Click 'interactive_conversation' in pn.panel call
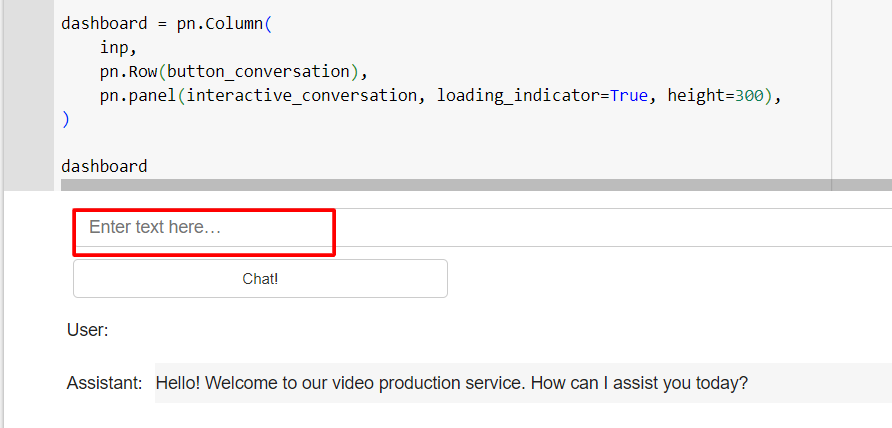Image resolution: width=892 pixels, height=428 pixels. [302, 96]
